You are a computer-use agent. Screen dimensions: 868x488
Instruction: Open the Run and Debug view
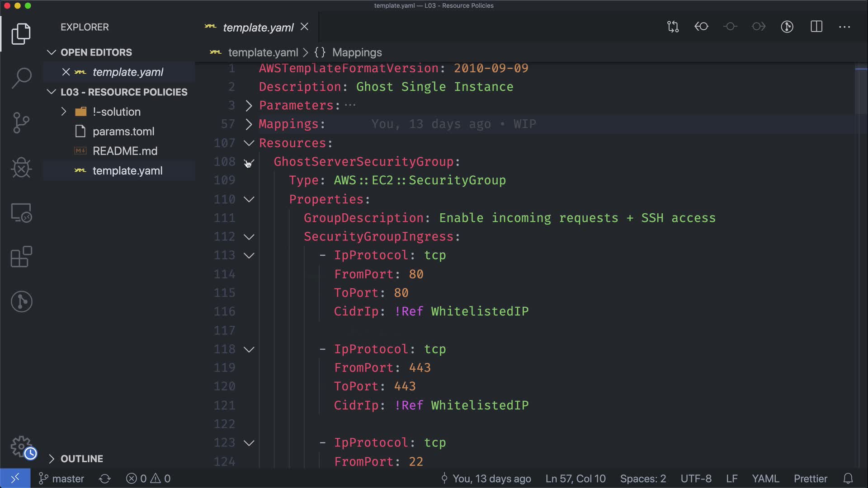coord(21,168)
